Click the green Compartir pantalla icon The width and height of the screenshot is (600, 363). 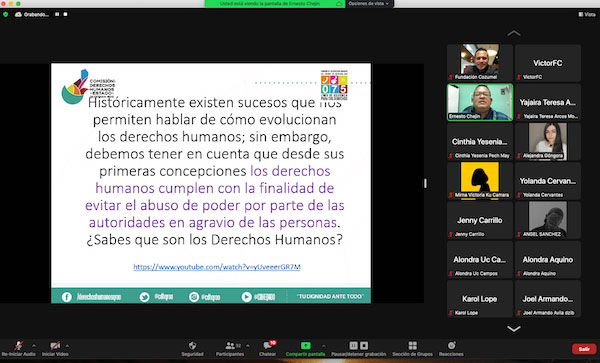click(x=305, y=346)
